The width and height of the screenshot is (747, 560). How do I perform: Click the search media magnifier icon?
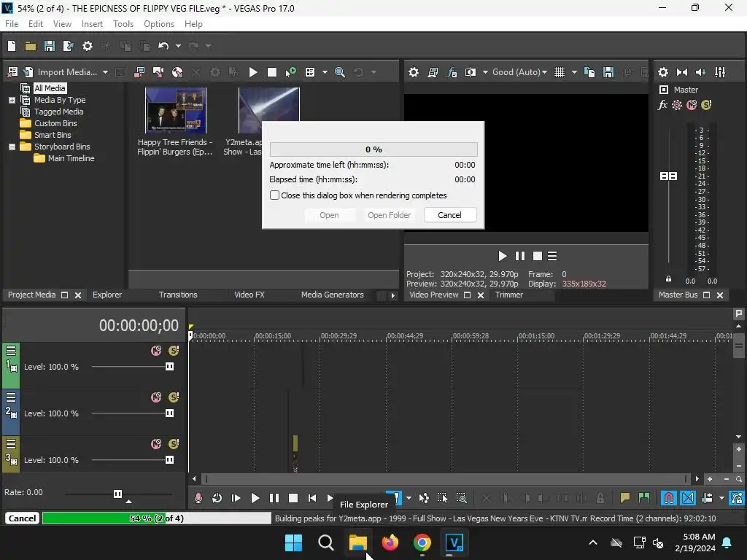click(340, 72)
